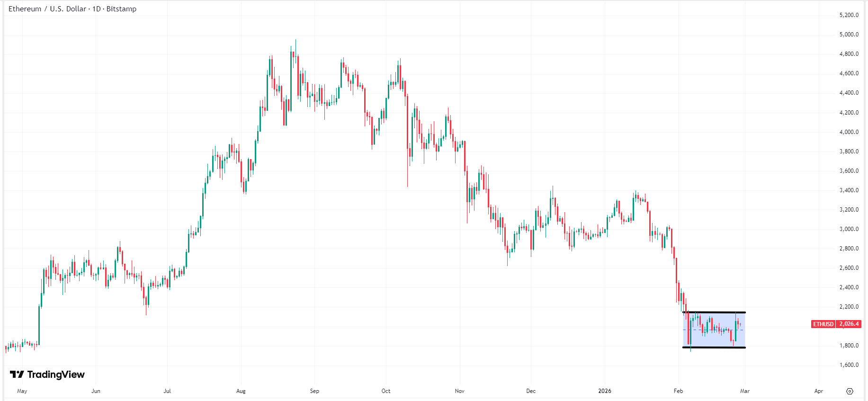
Task: Click the 2,026.4 current price label
Action: pos(849,324)
